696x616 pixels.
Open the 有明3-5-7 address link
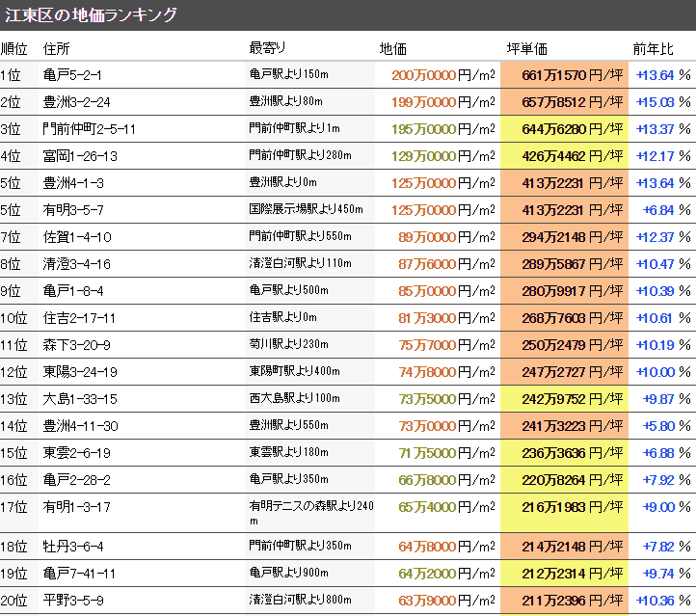pyautogui.click(x=73, y=210)
